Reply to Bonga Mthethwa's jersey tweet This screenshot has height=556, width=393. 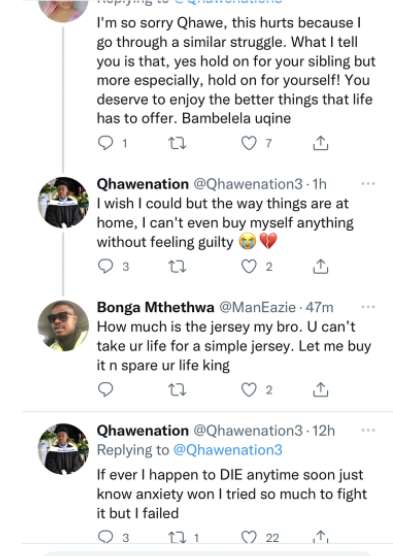tap(105, 390)
